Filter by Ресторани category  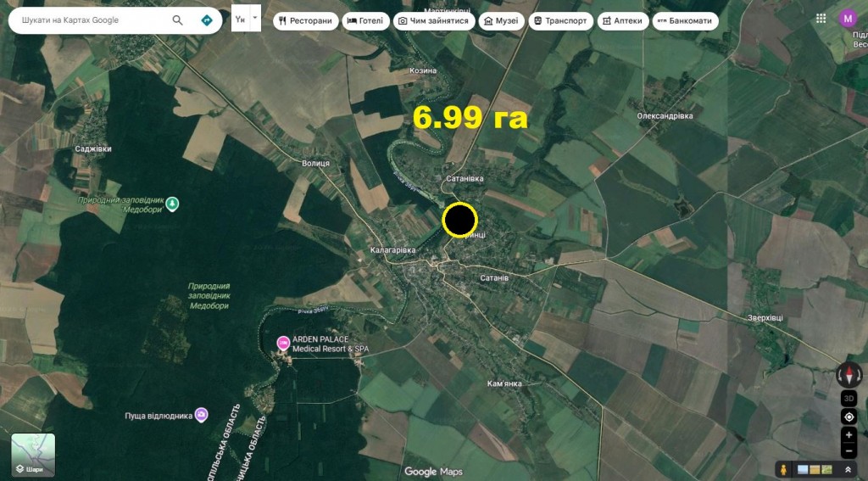306,21
